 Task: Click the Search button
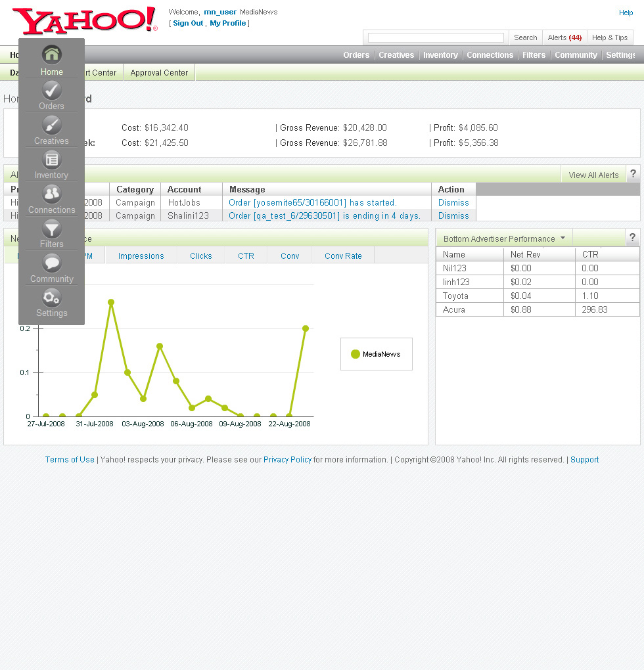pos(525,37)
